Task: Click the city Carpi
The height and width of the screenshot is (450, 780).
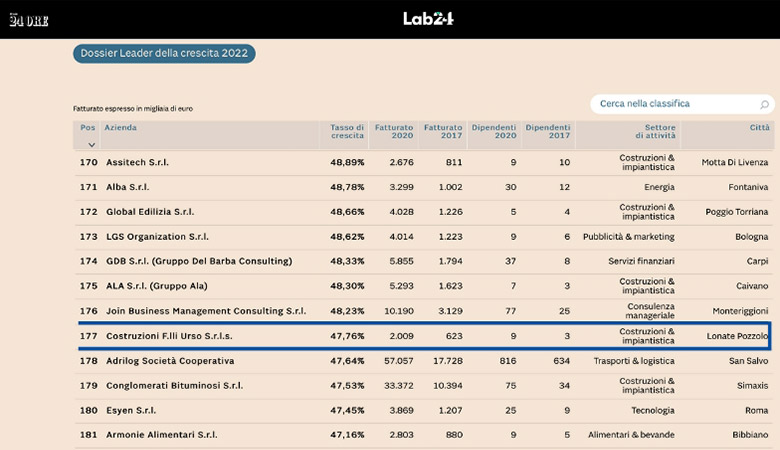Action: pyautogui.click(x=757, y=261)
